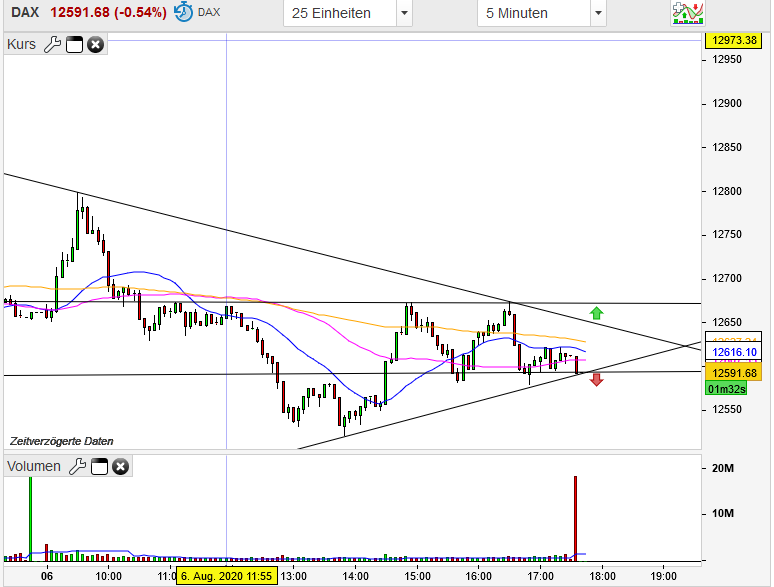Click the tall red volume bar
This screenshot has width=774, height=587.
tap(575, 518)
